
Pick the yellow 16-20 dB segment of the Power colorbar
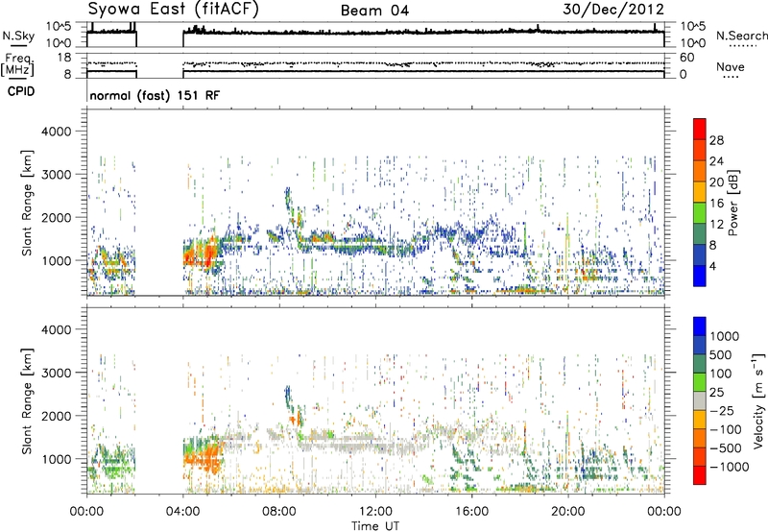pos(700,191)
